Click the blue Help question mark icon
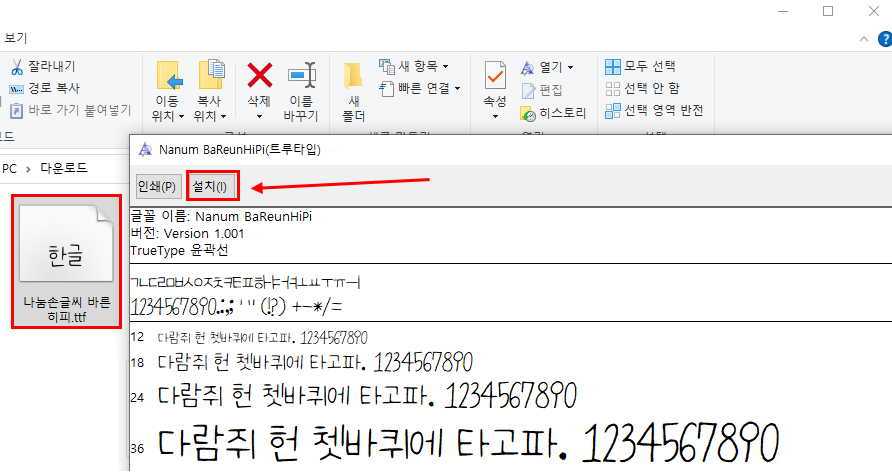This screenshot has height=473, width=892. click(x=885, y=39)
